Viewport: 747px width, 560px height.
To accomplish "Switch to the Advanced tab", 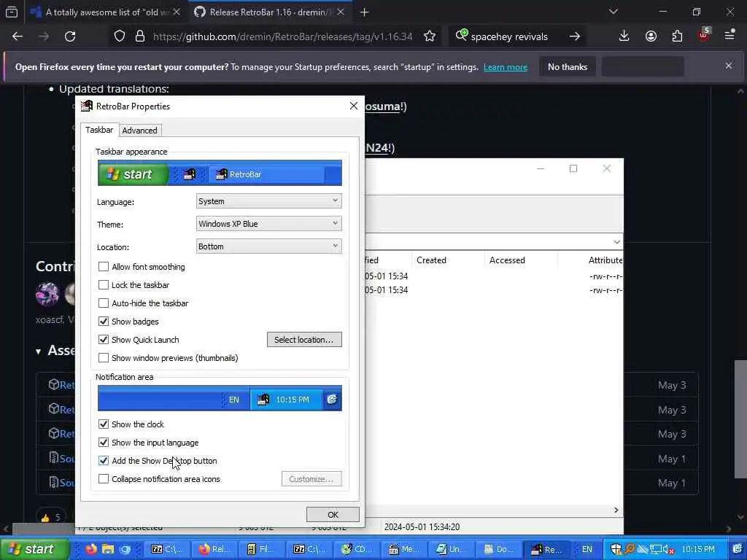I will pos(139,131).
